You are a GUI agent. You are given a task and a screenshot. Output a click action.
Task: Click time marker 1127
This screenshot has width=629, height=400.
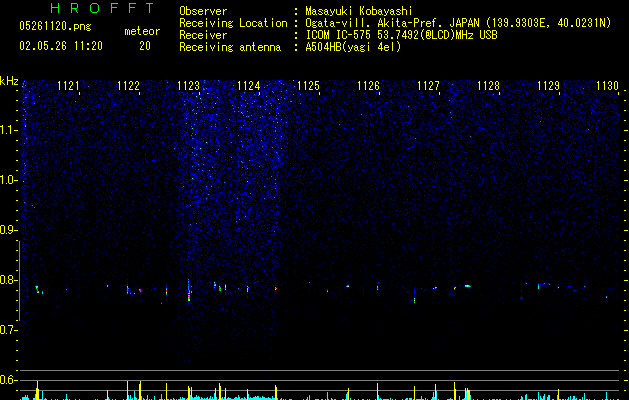(428, 86)
